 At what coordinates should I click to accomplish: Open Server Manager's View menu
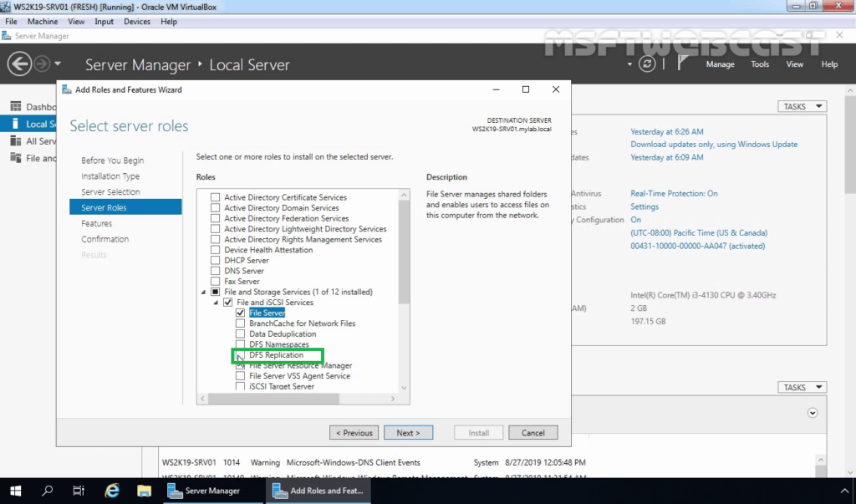coord(794,64)
